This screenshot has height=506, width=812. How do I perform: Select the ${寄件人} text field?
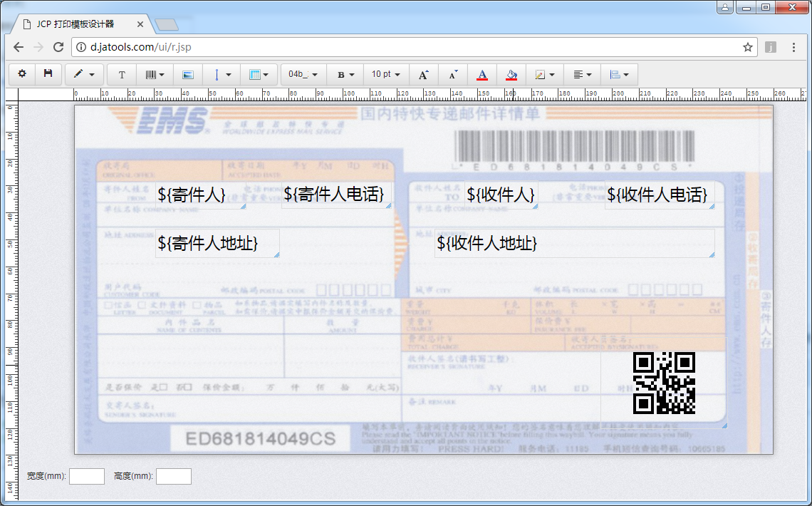click(201, 195)
